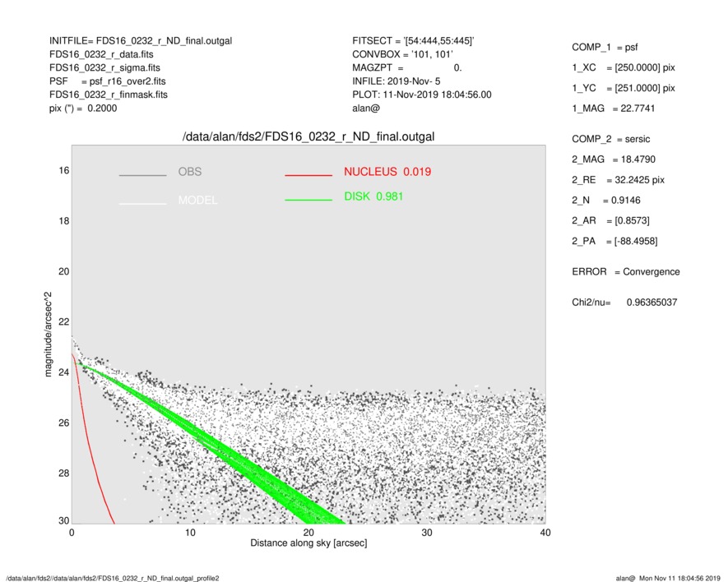The height and width of the screenshot is (582, 728).
Task: Click the 1_MAG = 22.7741 value
Action: point(614,109)
